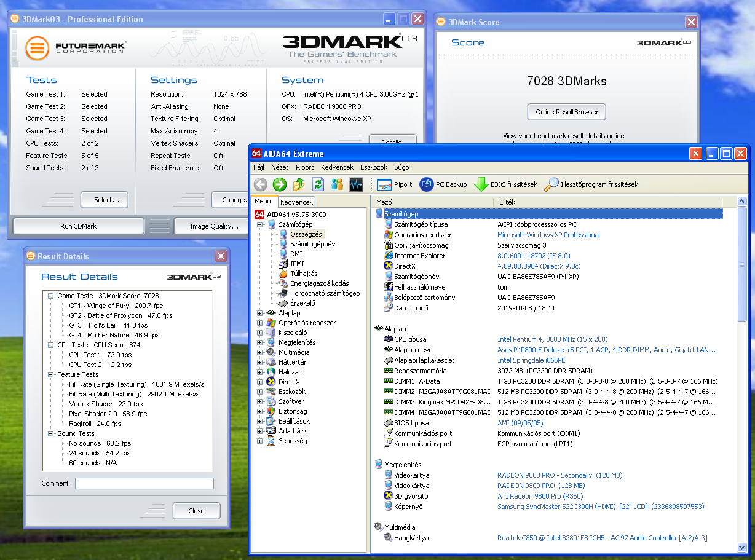Expand the Operációs rendszer tree node
755x560 pixels.
coord(259,323)
